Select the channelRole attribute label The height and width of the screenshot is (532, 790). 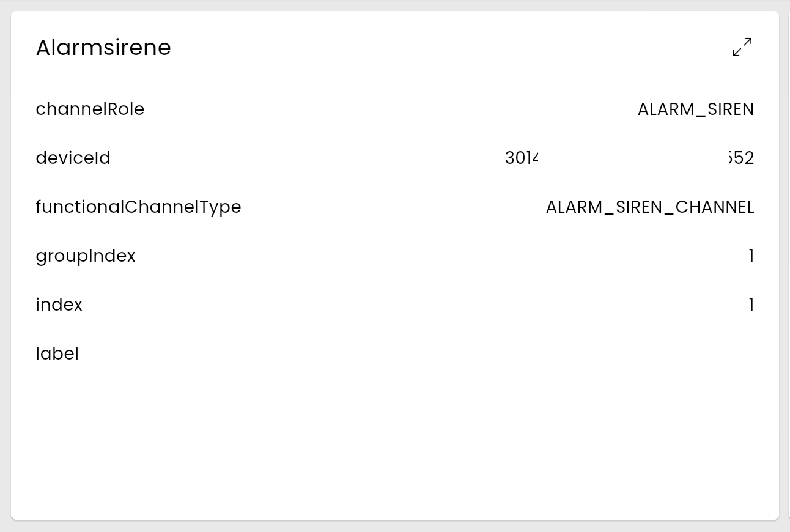[90, 109]
